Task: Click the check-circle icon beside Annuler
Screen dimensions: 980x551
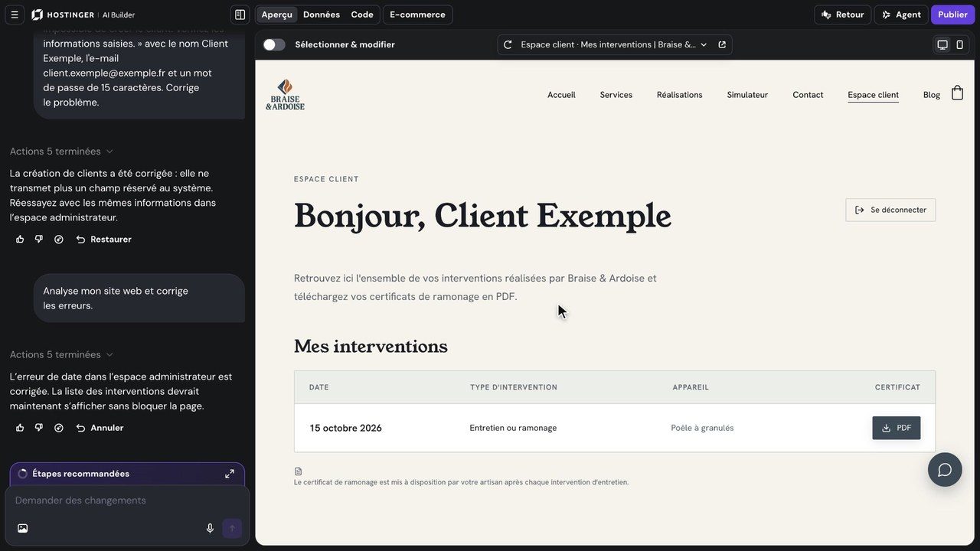Action: point(59,428)
